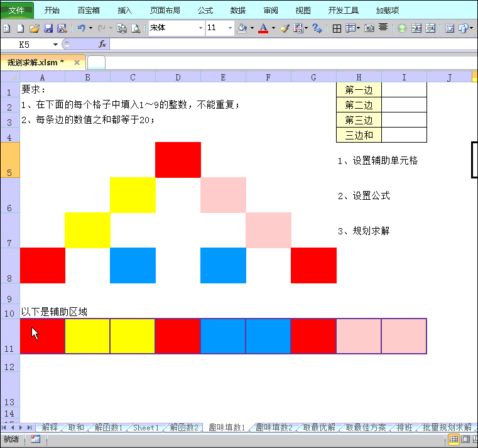This screenshot has width=478, height=448.
Task: Select the empty cell next to 第一边
Action: coord(404,90)
